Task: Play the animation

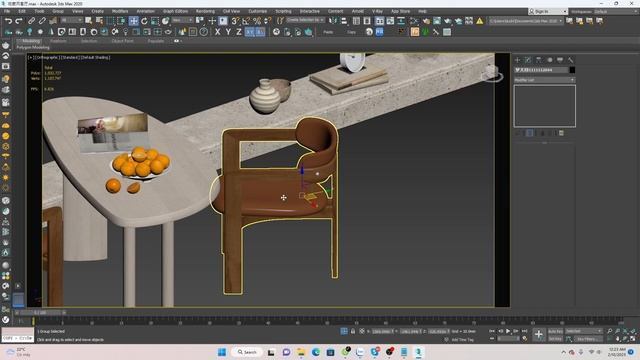Action: pos(508,331)
